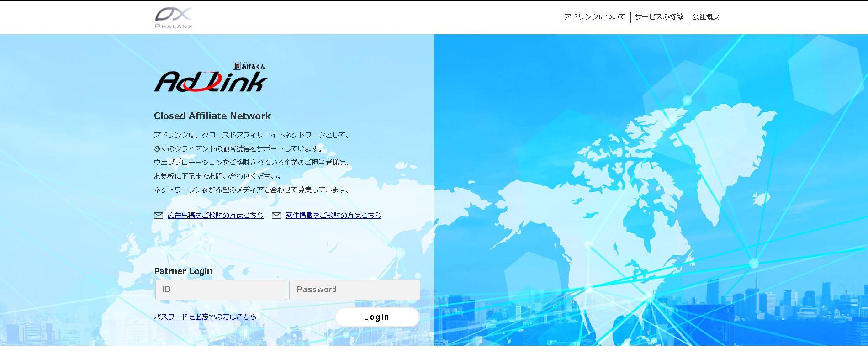Screen dimensions: 868x364
Task: Click the envelope icon beside 広告出稿 link
Action: pos(159,216)
